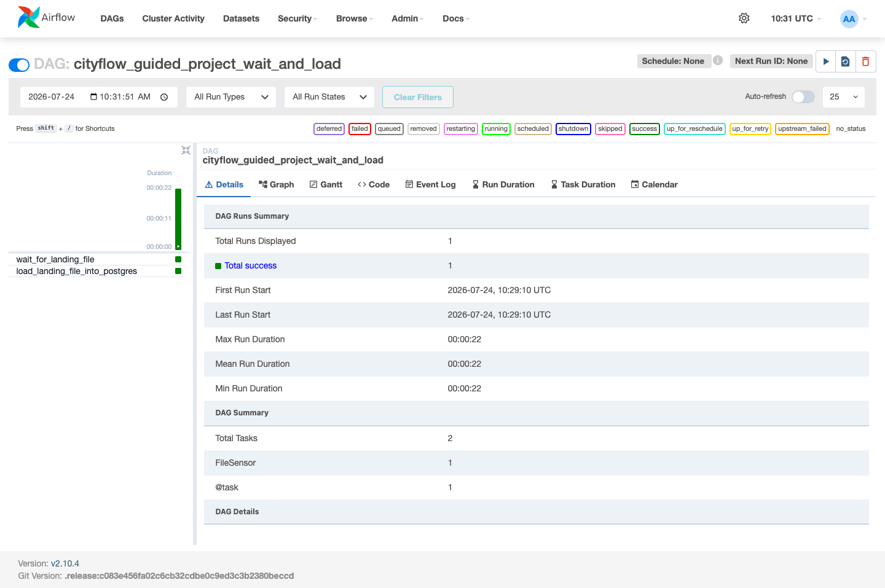Filter by restarting status legend

[461, 128]
